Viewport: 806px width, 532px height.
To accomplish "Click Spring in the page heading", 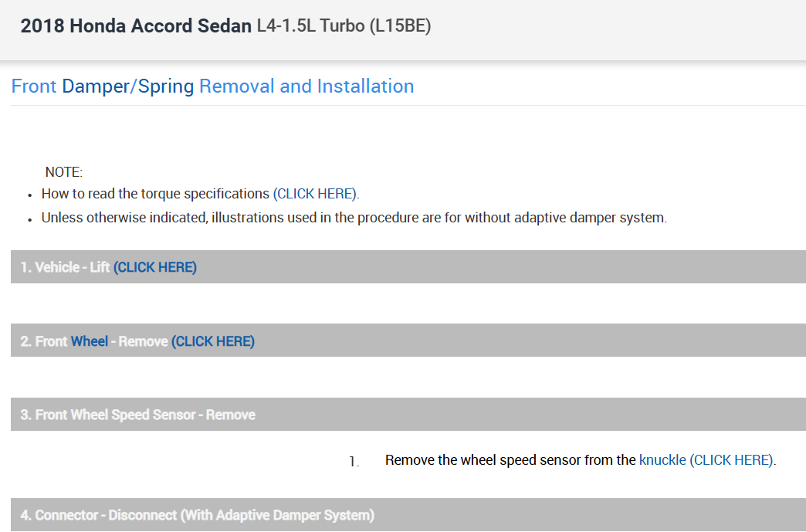I will 166,86.
